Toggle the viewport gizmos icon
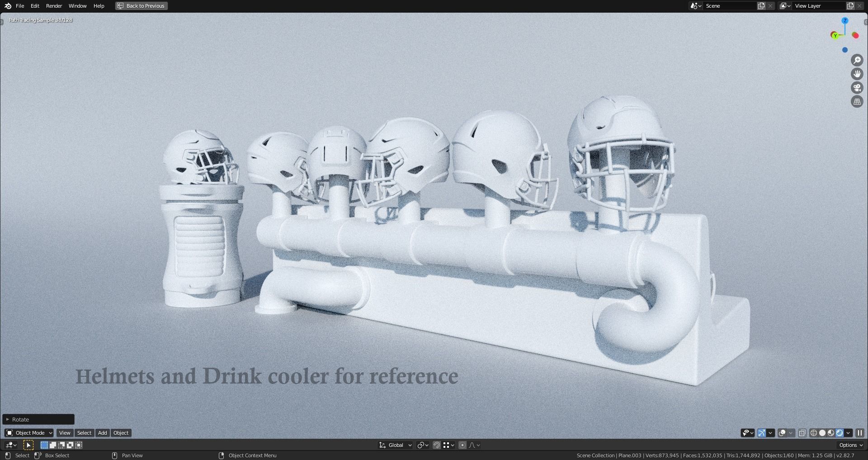 (762, 433)
